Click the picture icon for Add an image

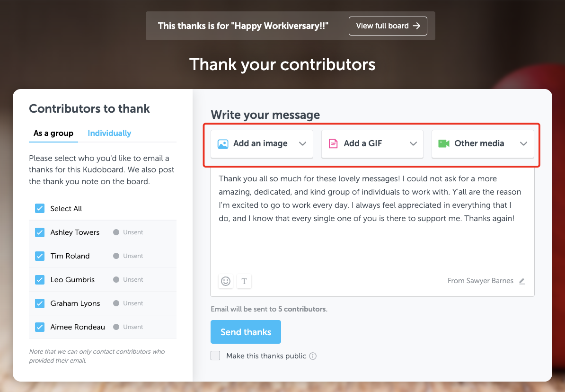pos(223,144)
